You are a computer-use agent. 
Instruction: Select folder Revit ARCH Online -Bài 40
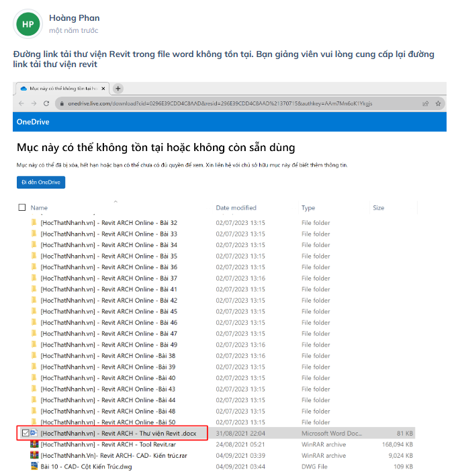click(x=108, y=378)
